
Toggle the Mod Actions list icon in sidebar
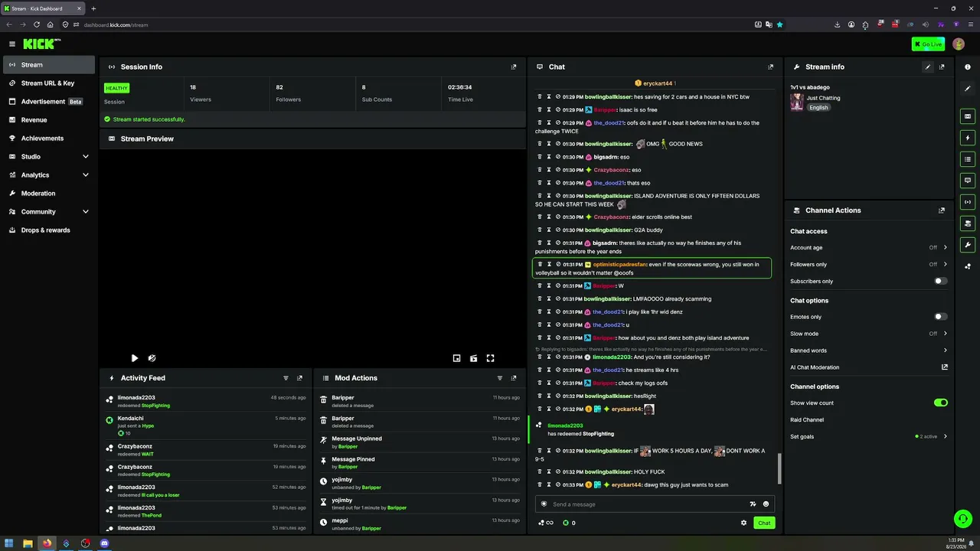pos(968,159)
